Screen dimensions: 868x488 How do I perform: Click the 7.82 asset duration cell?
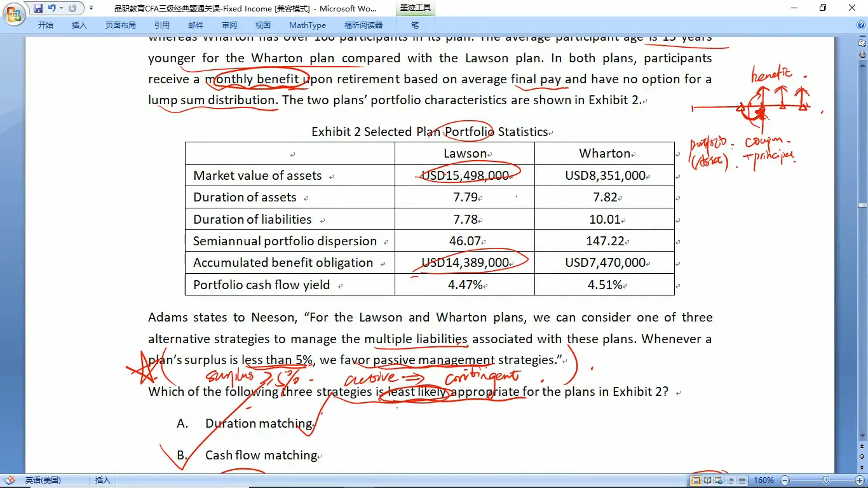604,198
